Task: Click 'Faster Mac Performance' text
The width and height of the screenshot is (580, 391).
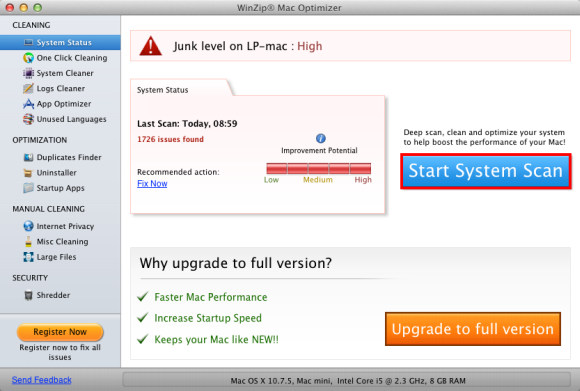Action: [210, 297]
